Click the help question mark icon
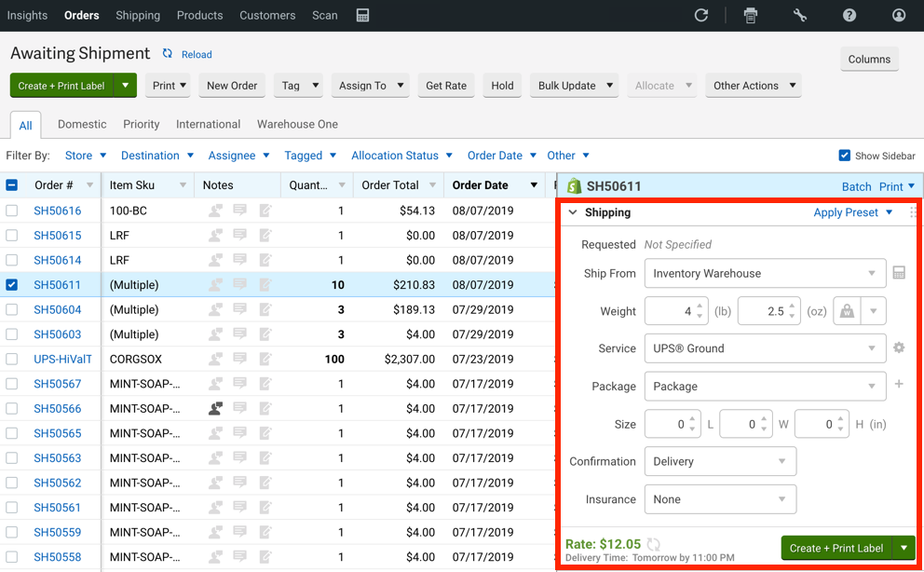Viewport: 924px width, 572px height. click(849, 16)
